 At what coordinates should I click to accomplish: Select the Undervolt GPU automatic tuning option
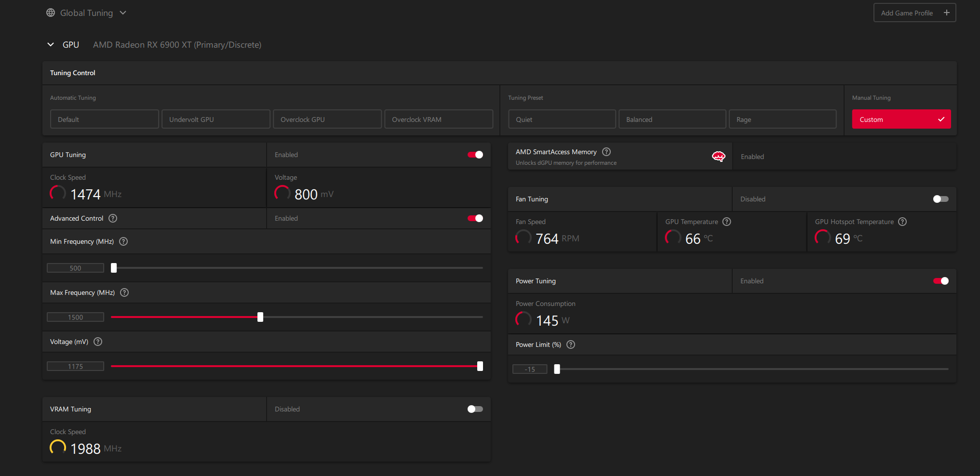point(215,119)
